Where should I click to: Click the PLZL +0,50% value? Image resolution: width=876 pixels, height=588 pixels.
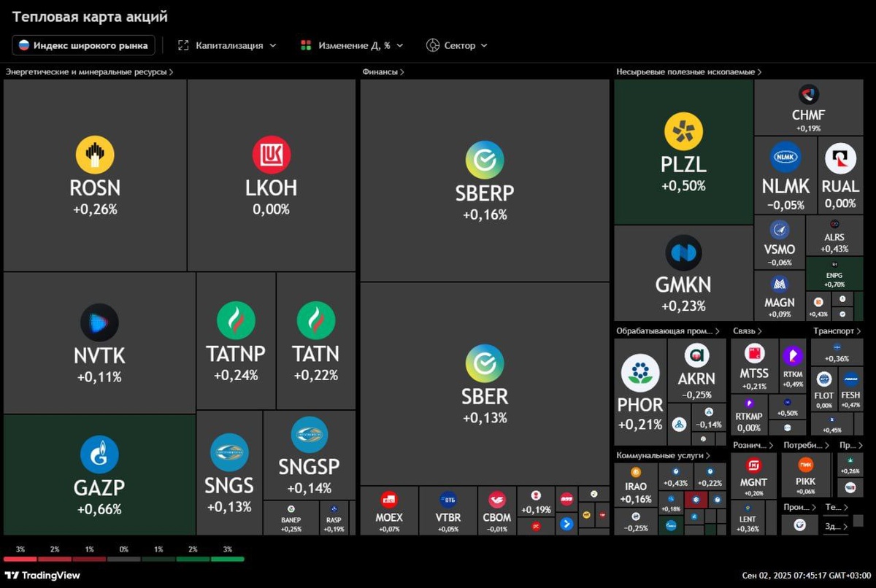pos(683,186)
